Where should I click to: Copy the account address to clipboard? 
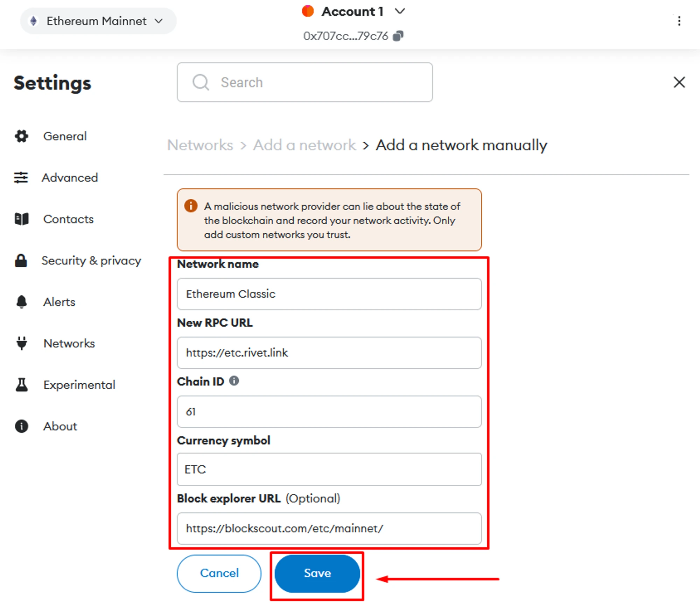click(x=398, y=36)
